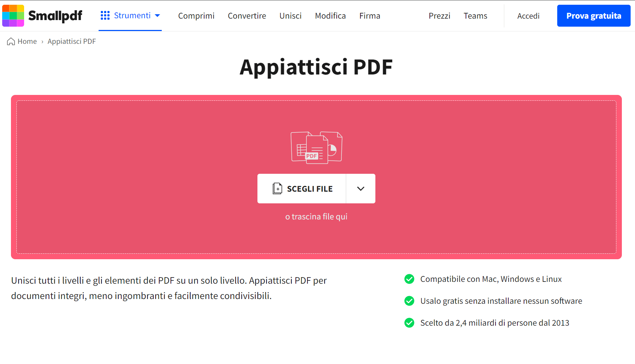
Task: Click the 'Unisci tutti i livelli' description paragraph
Action: pyautogui.click(x=169, y=288)
